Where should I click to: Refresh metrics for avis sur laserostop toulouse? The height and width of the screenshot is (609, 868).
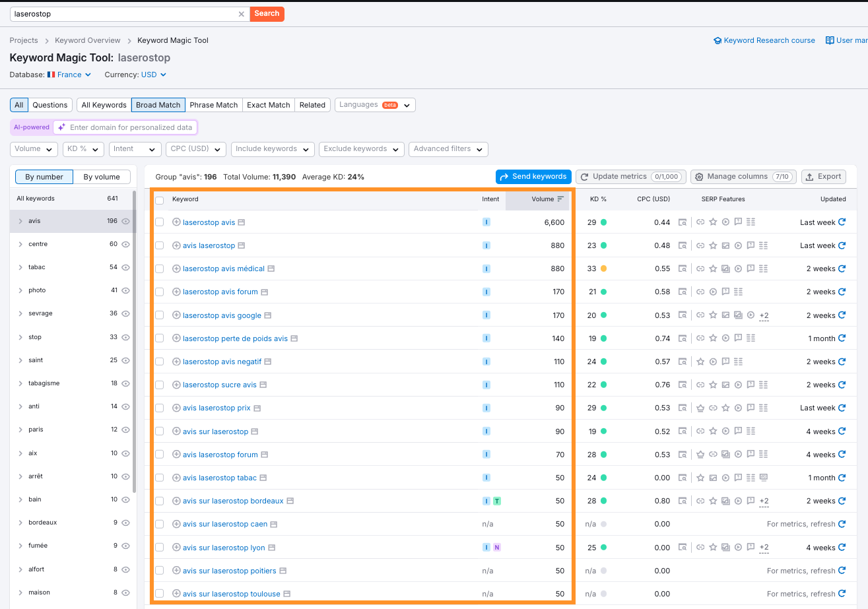pos(842,594)
